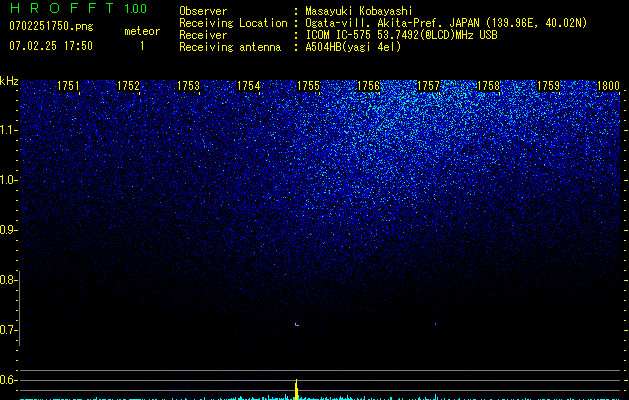
Task: Click the meteor count label
Action: click(x=142, y=31)
